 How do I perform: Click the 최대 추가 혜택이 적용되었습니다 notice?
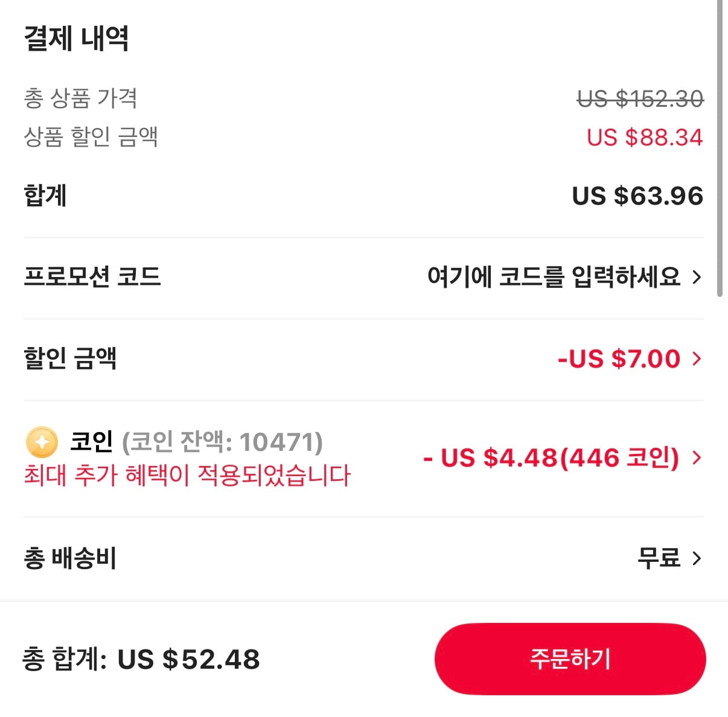(x=187, y=476)
